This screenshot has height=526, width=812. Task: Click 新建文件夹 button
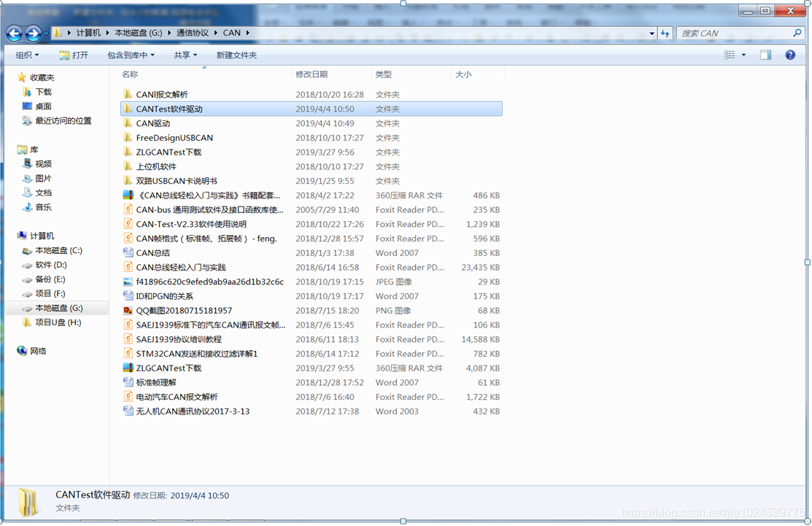236,55
